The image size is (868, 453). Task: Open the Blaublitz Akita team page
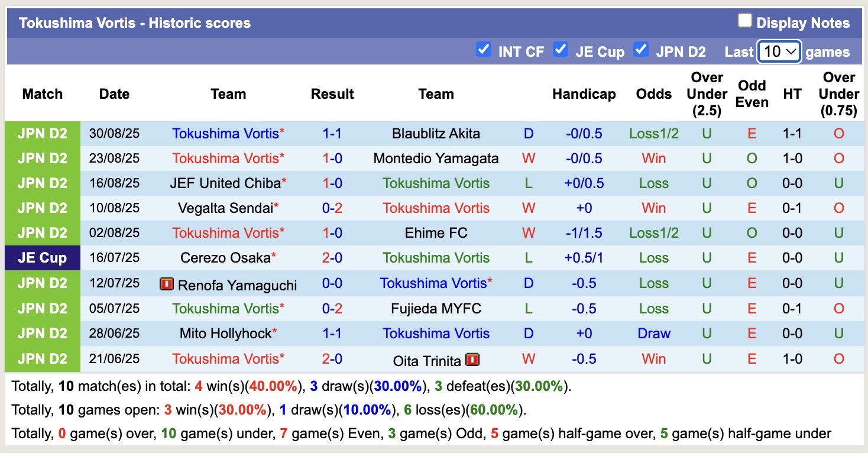[x=436, y=133]
